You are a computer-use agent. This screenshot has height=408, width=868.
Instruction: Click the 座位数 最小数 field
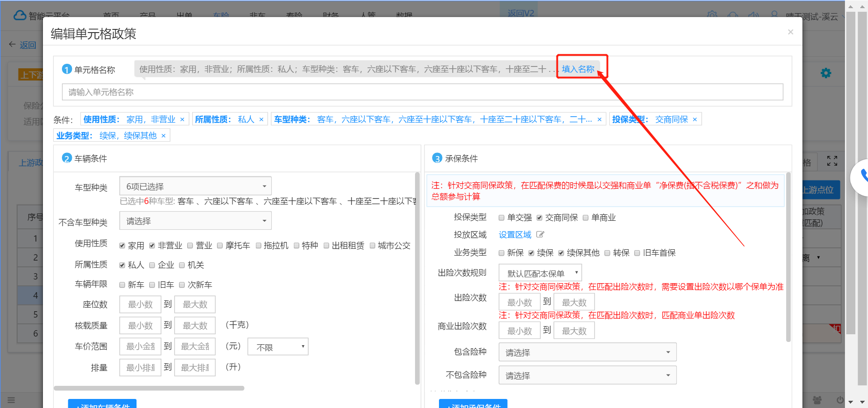(141, 304)
